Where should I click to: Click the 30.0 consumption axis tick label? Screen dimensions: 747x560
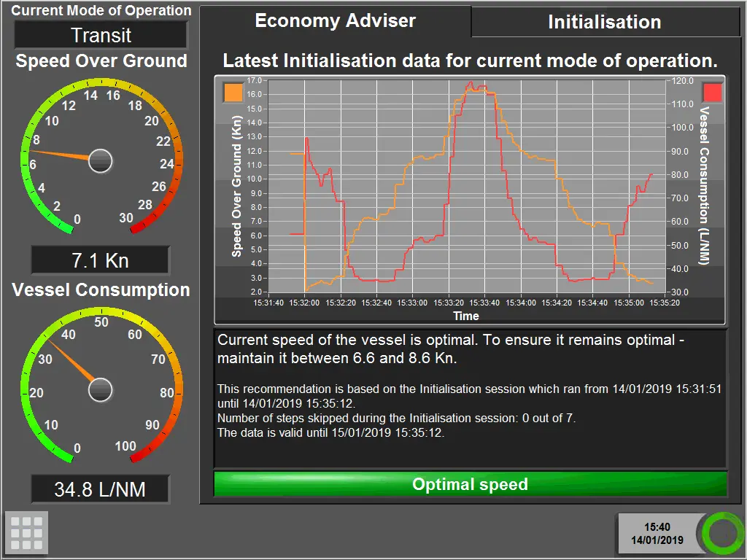click(681, 292)
